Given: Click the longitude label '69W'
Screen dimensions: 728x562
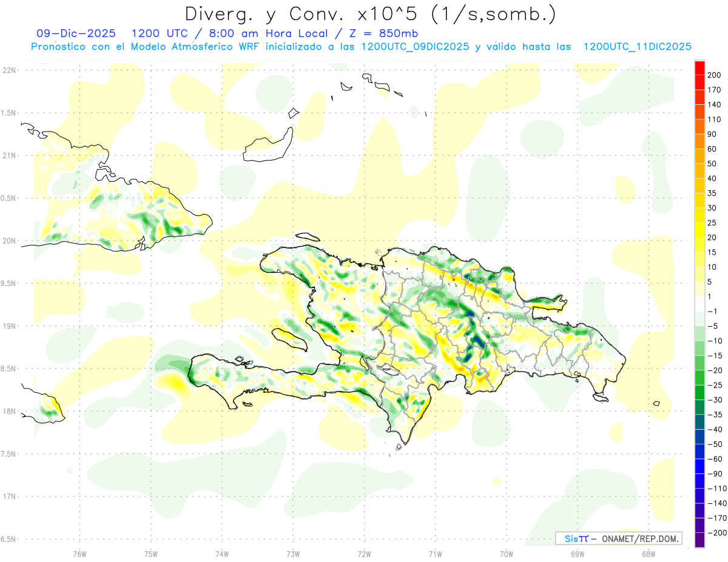Looking at the screenshot, I should tap(577, 554).
